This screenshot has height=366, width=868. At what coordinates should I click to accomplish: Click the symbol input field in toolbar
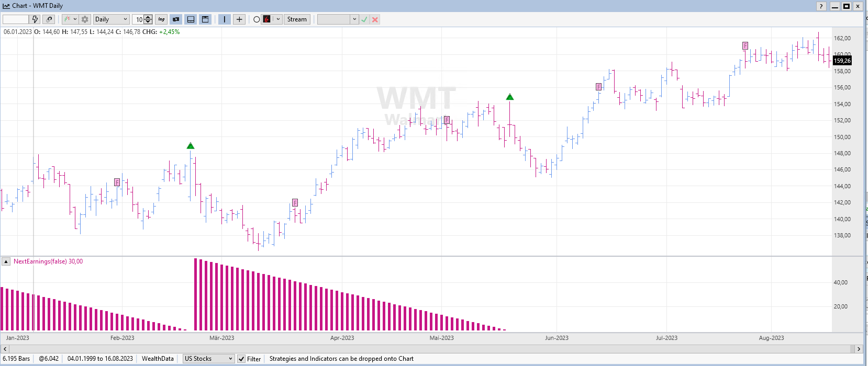click(x=16, y=19)
